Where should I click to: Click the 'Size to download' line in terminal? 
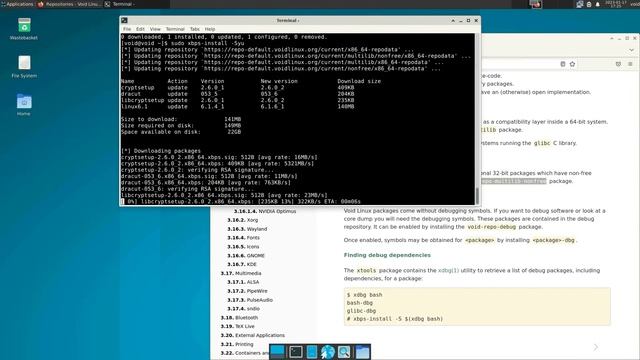(x=181, y=120)
